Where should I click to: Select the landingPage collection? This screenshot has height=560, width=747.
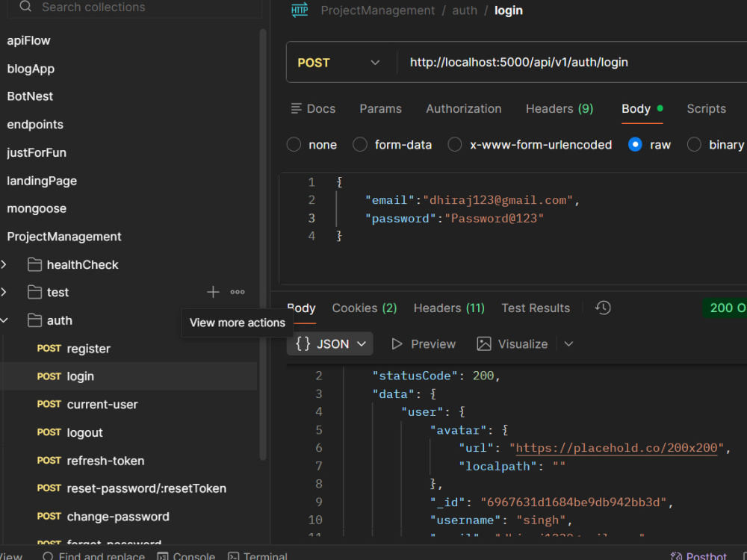[x=42, y=181]
